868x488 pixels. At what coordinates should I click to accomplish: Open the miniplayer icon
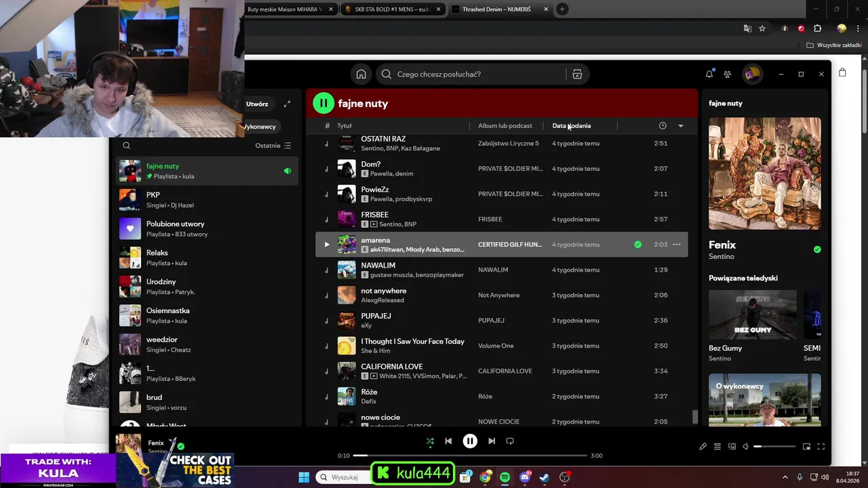(806, 447)
